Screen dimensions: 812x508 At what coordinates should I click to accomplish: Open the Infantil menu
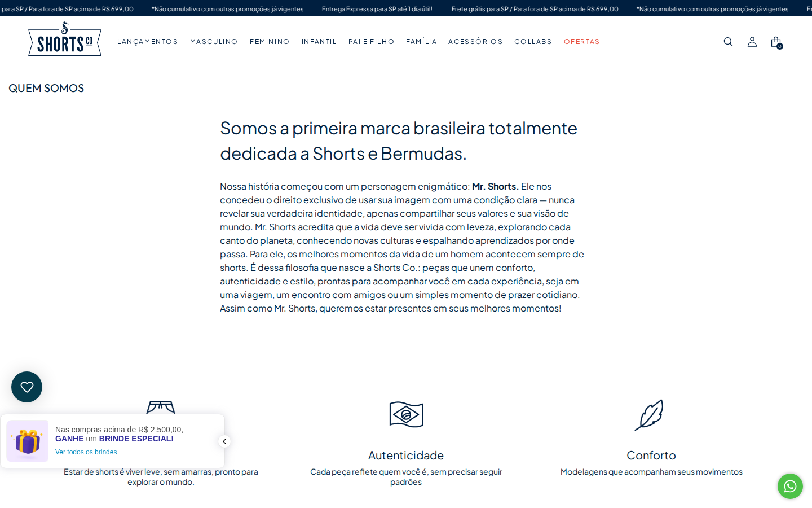(x=319, y=42)
